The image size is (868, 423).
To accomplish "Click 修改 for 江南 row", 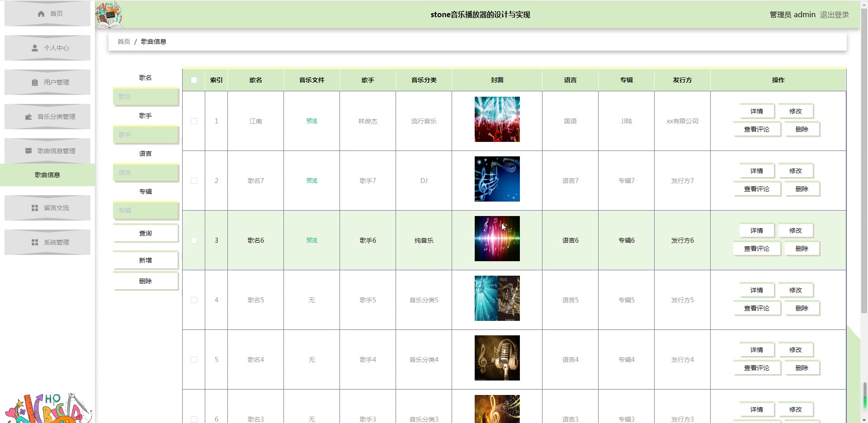I will point(796,111).
